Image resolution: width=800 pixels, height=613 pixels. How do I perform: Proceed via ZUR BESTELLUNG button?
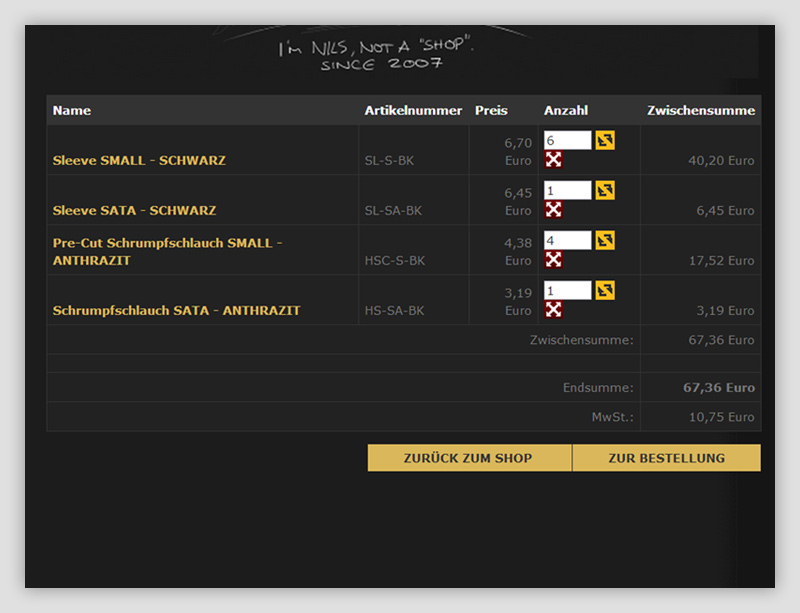(x=666, y=458)
